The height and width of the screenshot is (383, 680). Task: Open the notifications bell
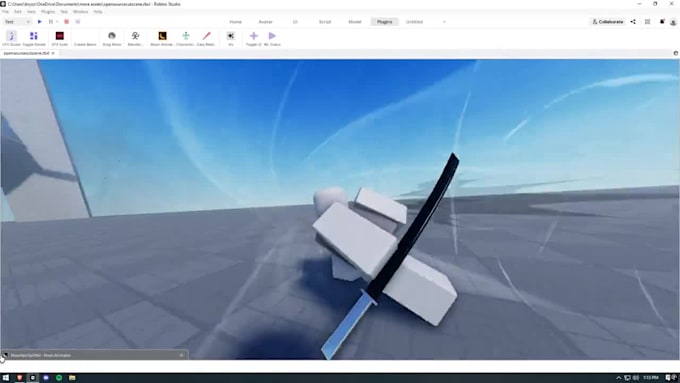click(662, 22)
